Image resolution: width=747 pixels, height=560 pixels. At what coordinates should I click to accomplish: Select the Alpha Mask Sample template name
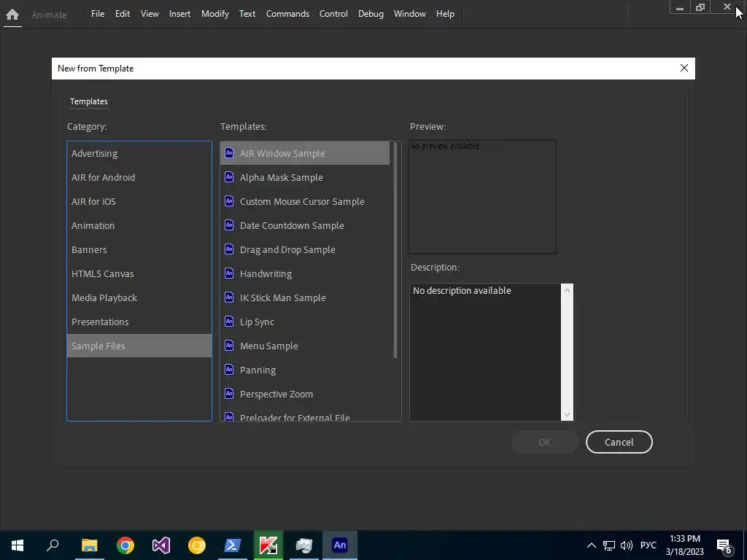[282, 178]
